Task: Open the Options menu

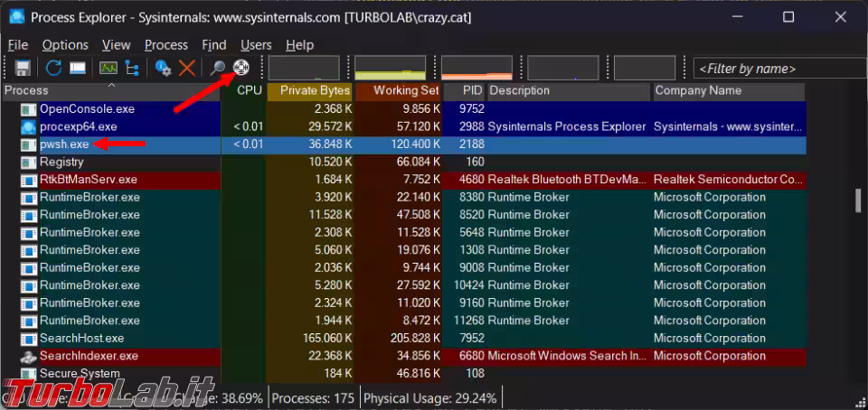Action: pos(65,45)
